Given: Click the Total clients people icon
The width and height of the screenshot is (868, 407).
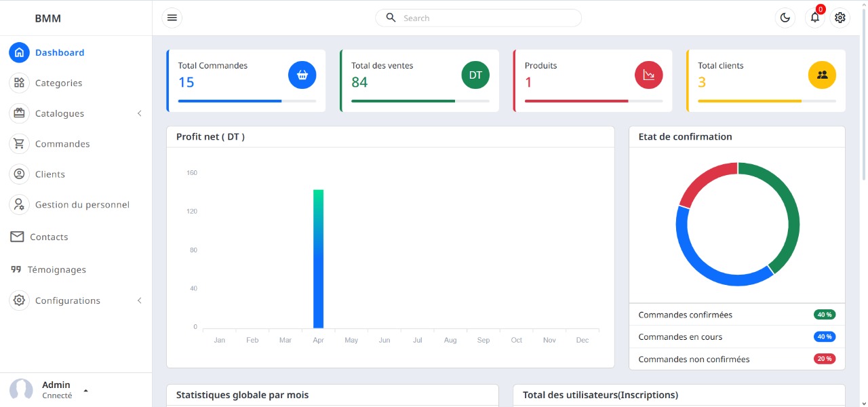Looking at the screenshot, I should point(822,75).
